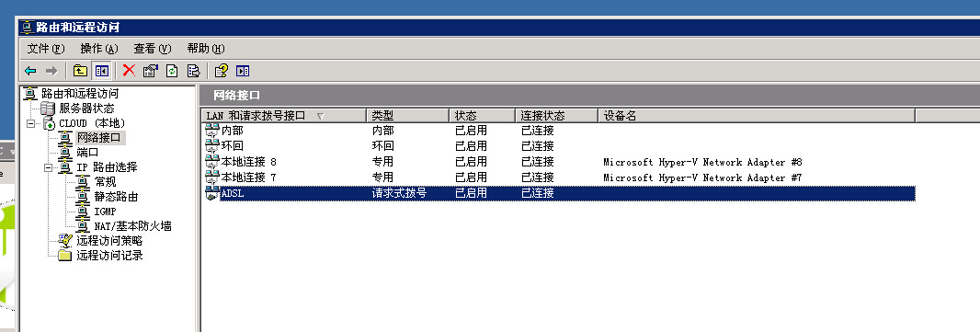Click the 服务器状态 tree icon
Viewport: 980px width, 332px height.
tap(48, 109)
